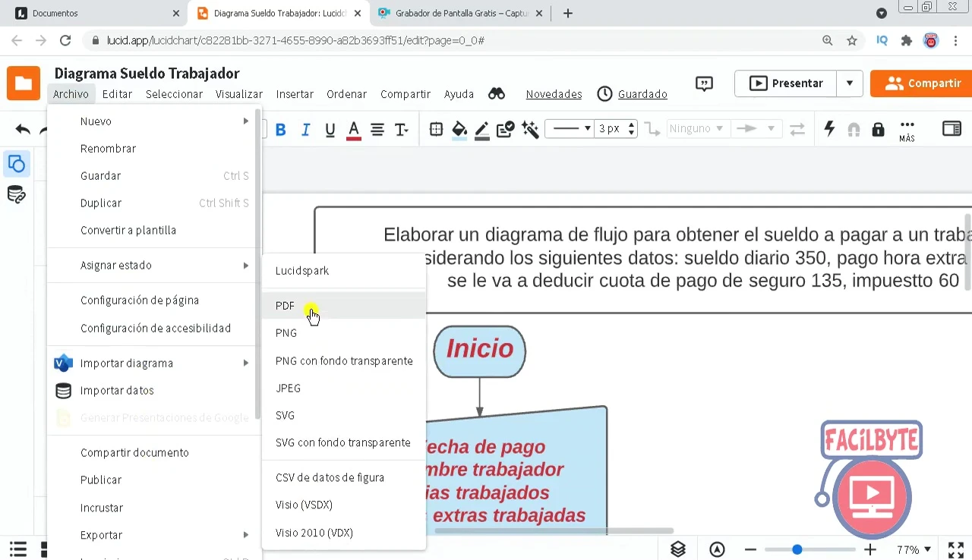
Task: Open the Novedades link
Action: pyautogui.click(x=554, y=94)
